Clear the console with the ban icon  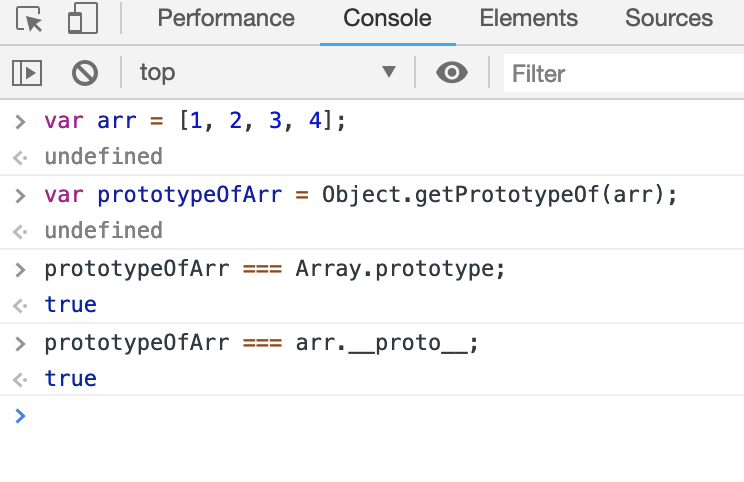[85, 72]
